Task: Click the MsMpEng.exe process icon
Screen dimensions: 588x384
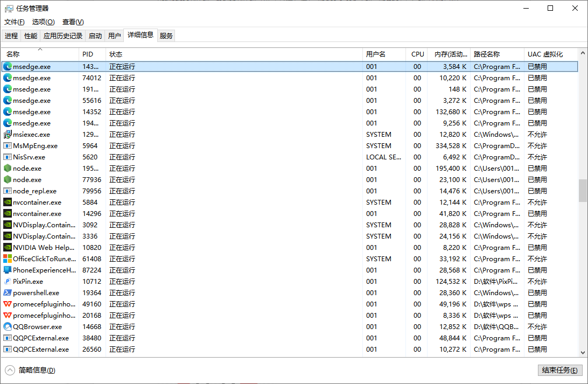Action: click(8, 145)
